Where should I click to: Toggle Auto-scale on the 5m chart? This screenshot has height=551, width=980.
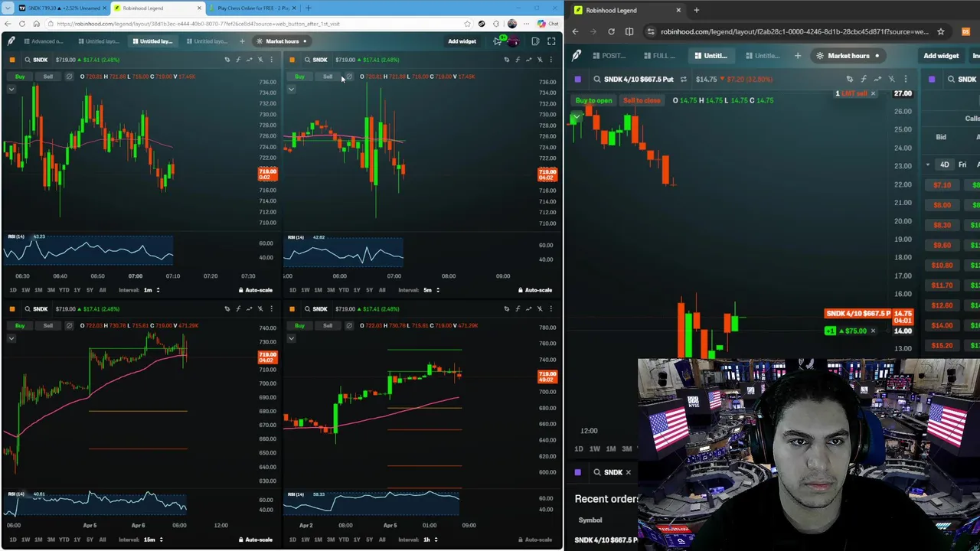point(534,290)
